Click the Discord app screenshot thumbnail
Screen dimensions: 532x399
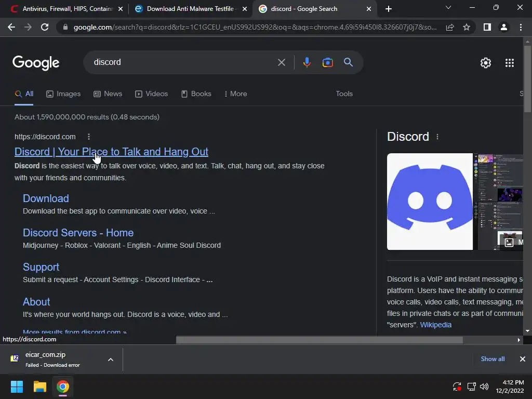[499, 202]
